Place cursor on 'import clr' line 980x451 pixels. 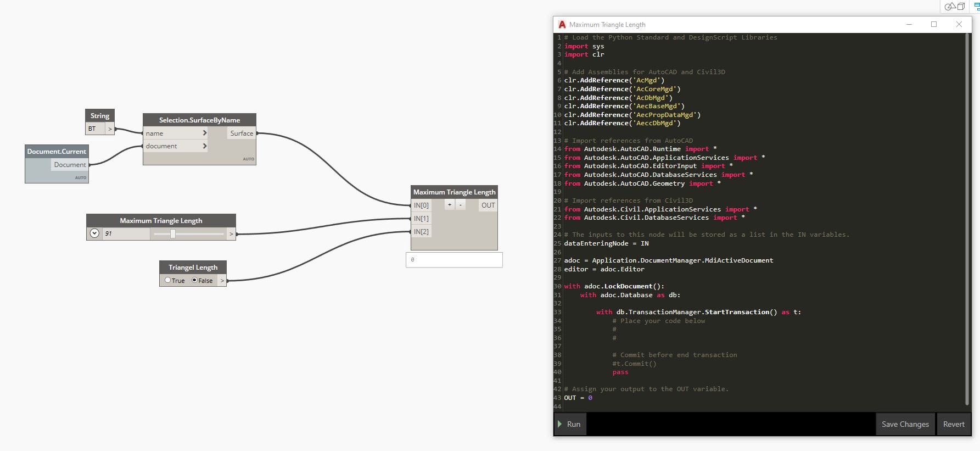pos(584,54)
